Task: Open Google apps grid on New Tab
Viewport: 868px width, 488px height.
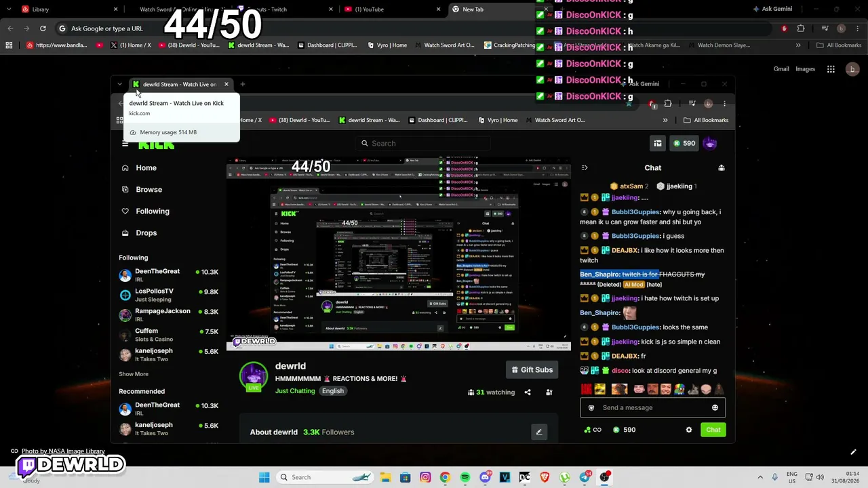Action: pyautogui.click(x=831, y=69)
